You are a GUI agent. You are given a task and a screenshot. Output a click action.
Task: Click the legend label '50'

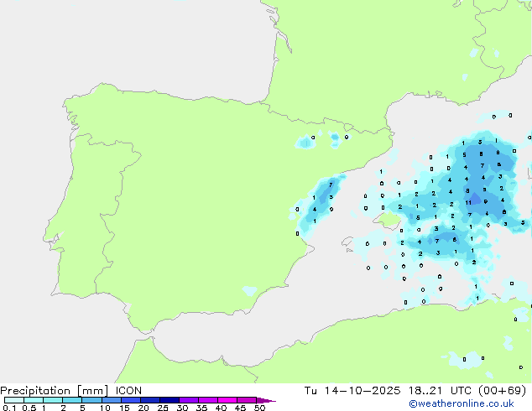click(x=259, y=408)
